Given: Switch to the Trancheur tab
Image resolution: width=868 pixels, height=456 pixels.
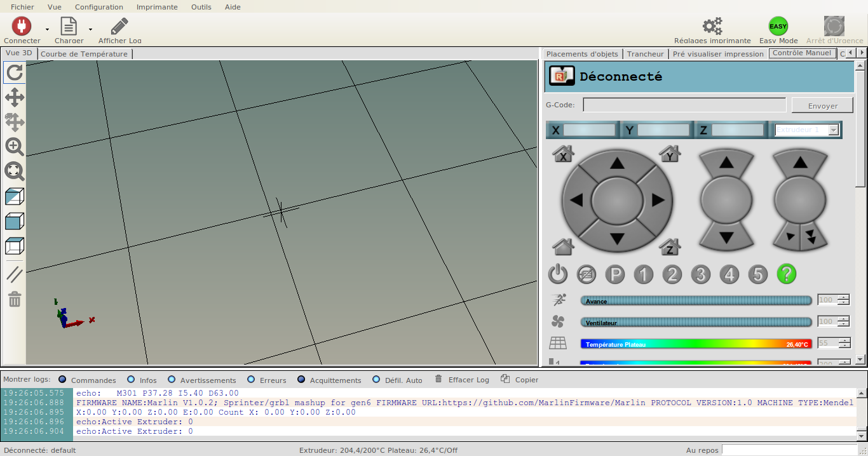Looking at the screenshot, I should (x=646, y=53).
